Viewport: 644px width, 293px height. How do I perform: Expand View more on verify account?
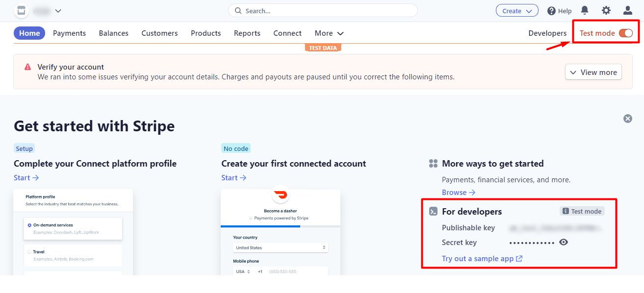(x=593, y=72)
